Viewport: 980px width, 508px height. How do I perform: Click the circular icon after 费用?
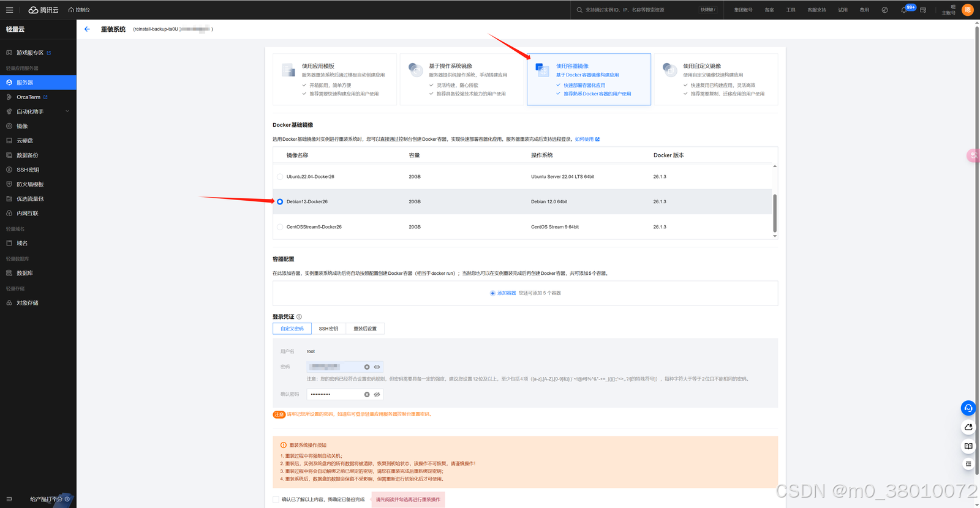point(884,10)
